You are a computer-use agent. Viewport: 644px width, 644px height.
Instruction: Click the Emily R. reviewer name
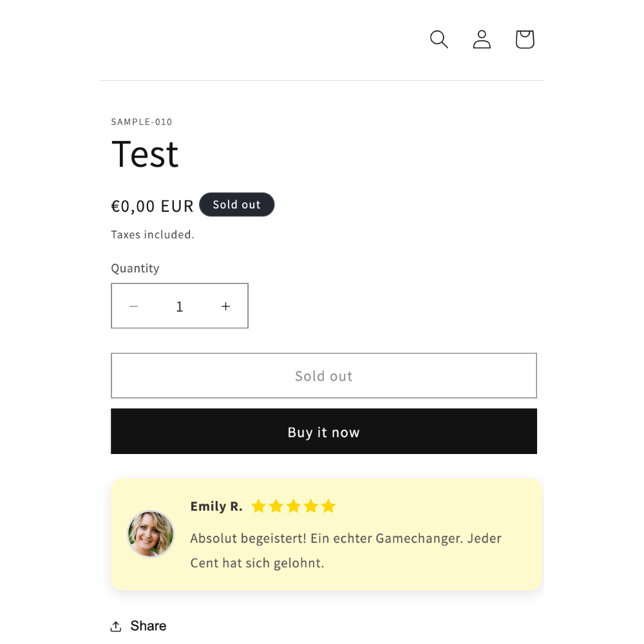tap(216, 506)
